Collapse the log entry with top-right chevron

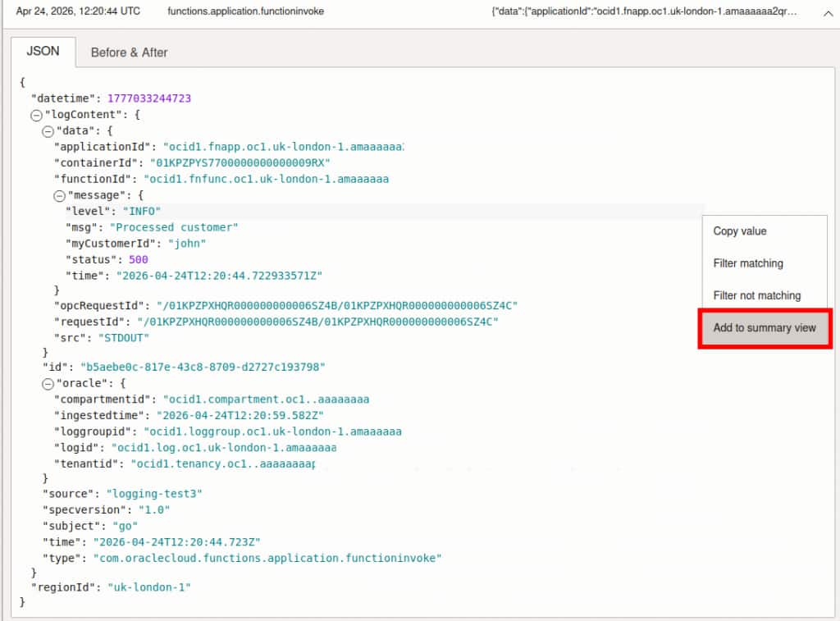[828, 13]
